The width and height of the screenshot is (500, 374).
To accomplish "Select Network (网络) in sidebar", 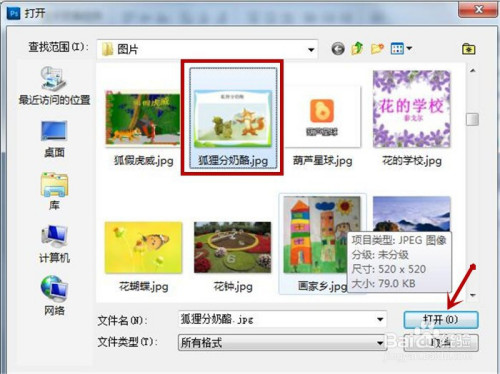I will [x=54, y=296].
